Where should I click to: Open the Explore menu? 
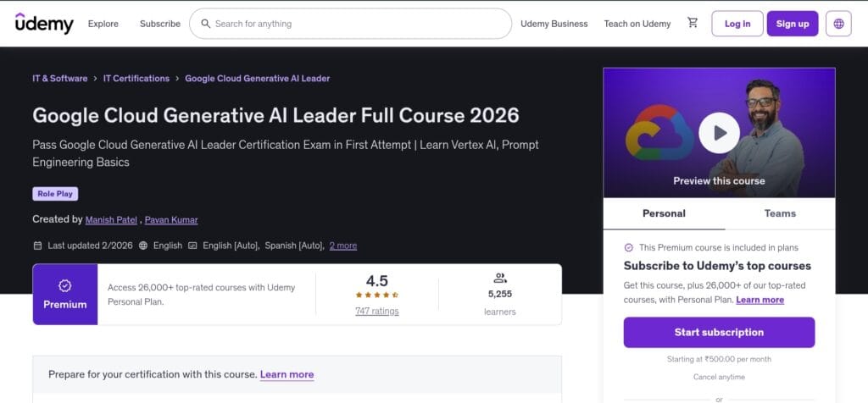[x=103, y=24]
